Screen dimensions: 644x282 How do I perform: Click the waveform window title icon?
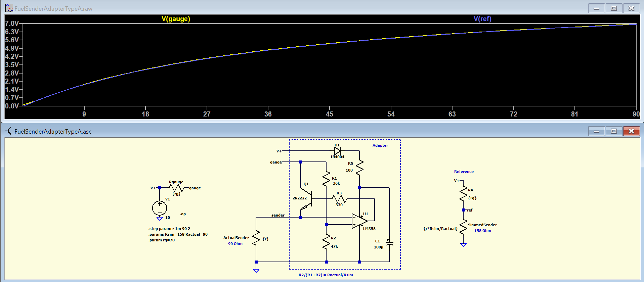pyautogui.click(x=9, y=8)
